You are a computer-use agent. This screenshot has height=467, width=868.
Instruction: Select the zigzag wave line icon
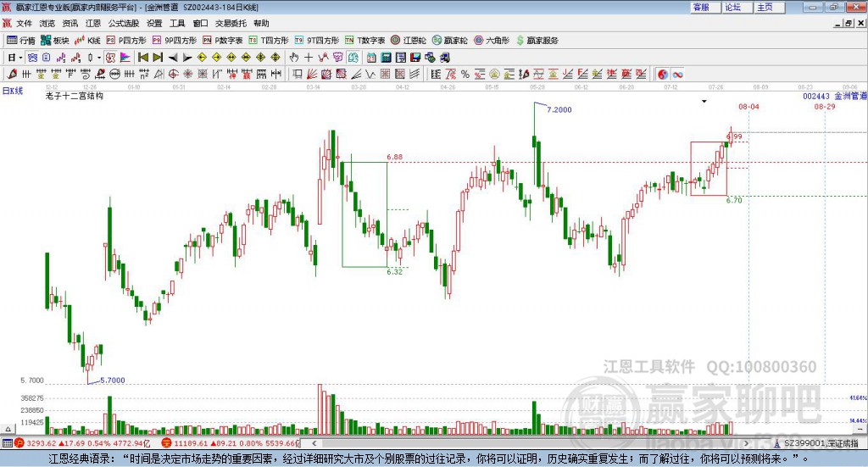[x=370, y=74]
